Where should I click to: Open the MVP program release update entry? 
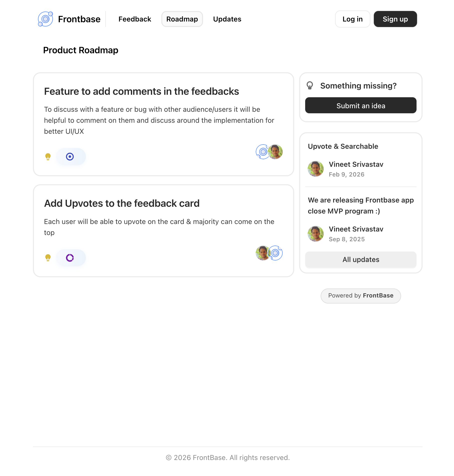361,205
